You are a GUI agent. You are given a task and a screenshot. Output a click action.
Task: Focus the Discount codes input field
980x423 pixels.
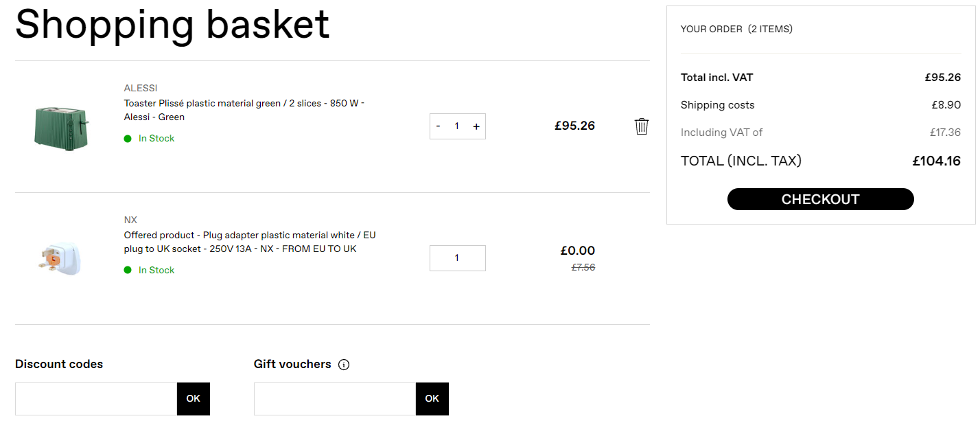[x=96, y=399]
